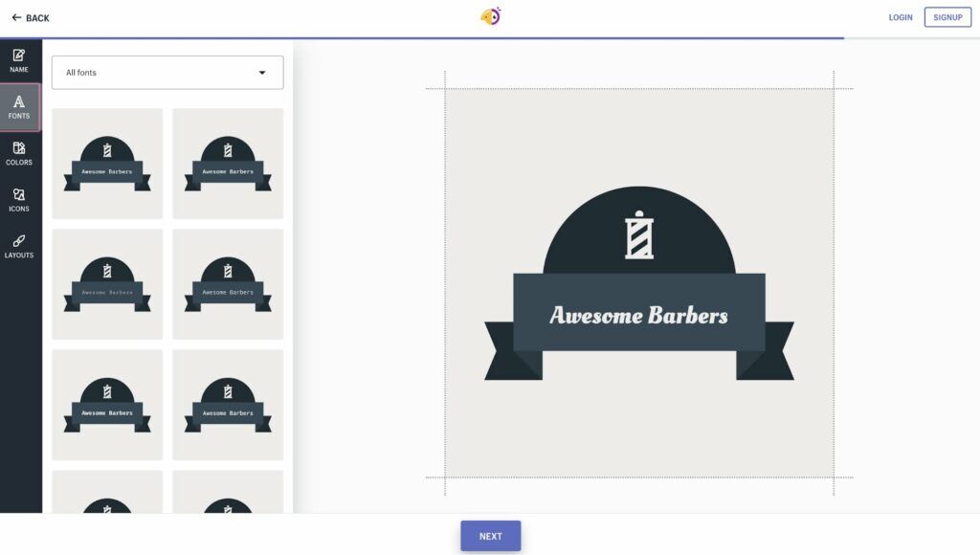Select the faint-text font thumbnail in second row

[x=107, y=284]
